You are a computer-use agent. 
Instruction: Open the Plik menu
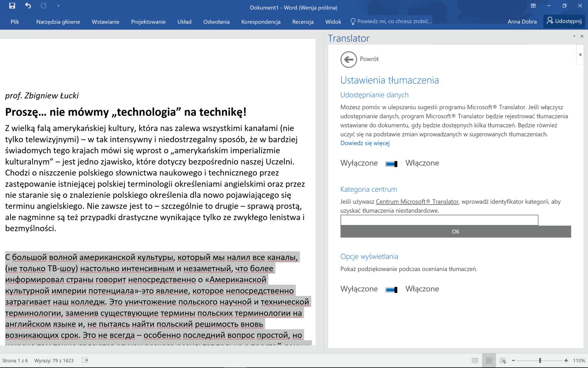15,22
